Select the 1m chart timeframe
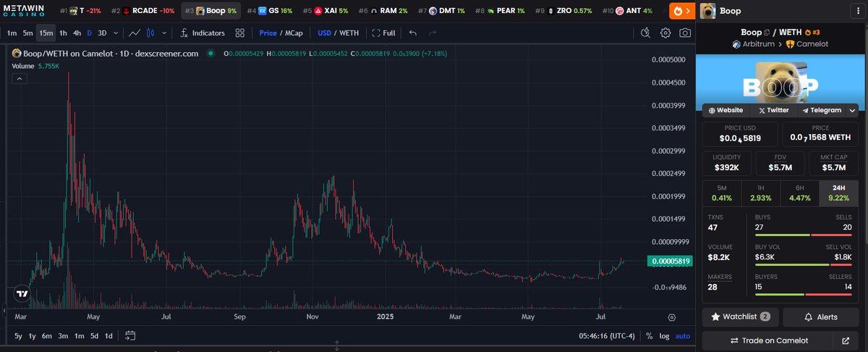The image size is (868, 352). coord(12,33)
